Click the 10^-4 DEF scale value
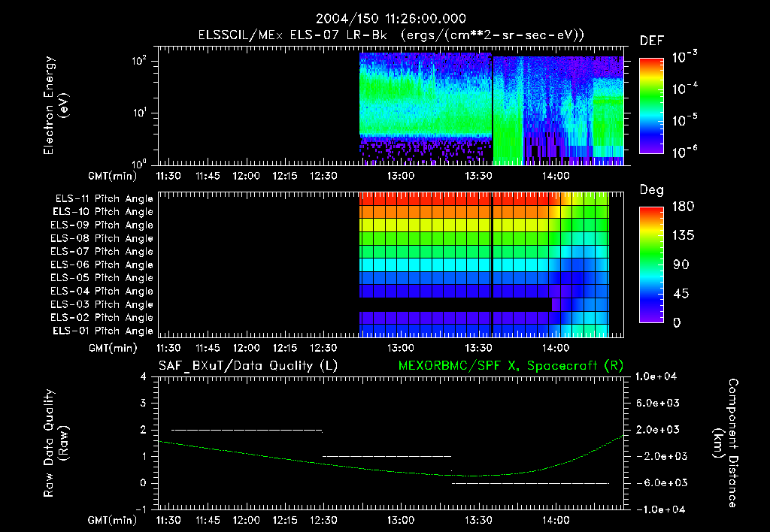Image resolution: width=770 pixels, height=532 pixels. [x=684, y=89]
